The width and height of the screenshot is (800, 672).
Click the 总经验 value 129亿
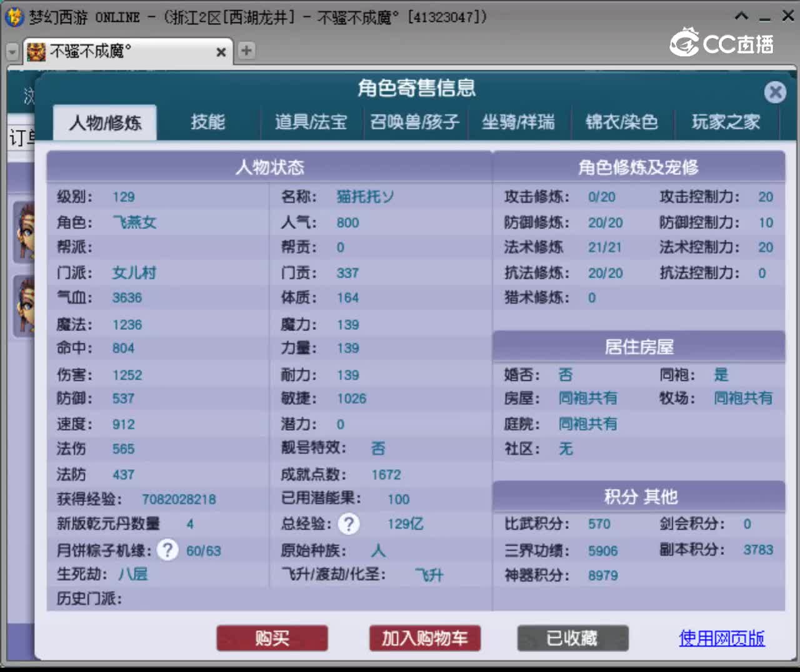tap(406, 523)
